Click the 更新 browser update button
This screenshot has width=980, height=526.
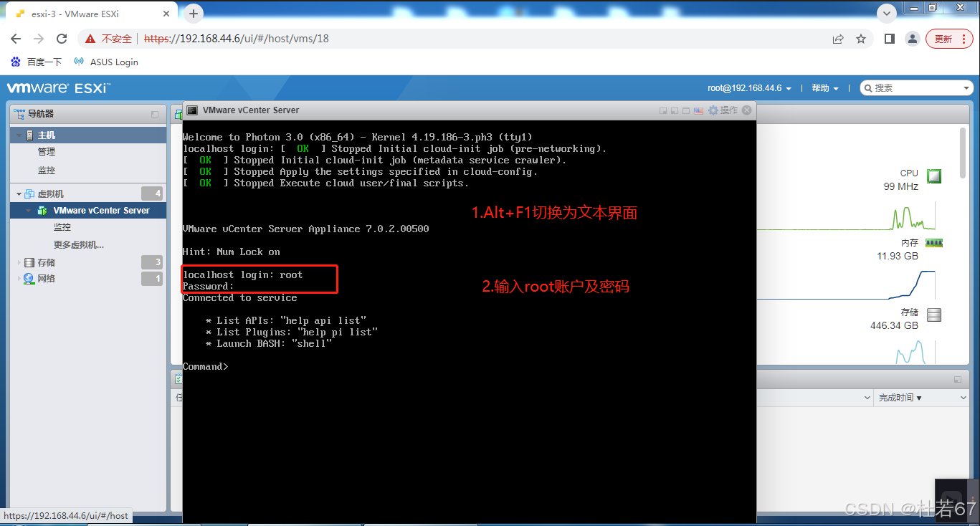pos(948,39)
